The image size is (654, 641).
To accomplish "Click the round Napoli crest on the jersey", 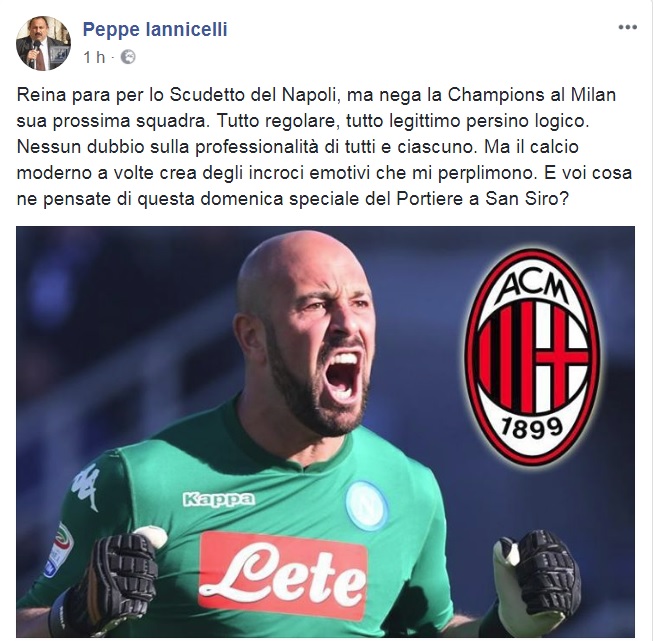I will (x=367, y=506).
